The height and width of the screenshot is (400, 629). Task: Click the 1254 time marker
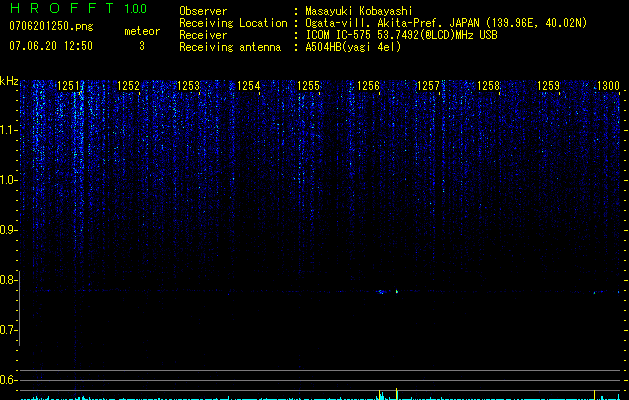[x=248, y=86]
